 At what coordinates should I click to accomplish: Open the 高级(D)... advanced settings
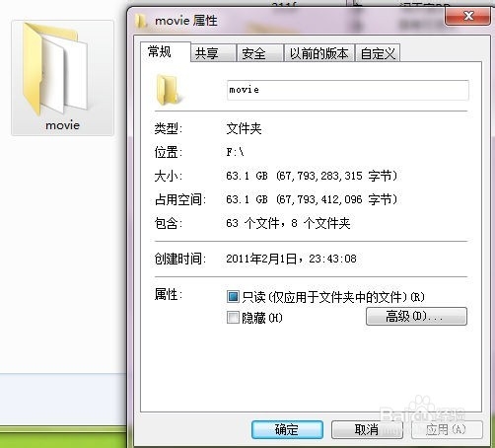[x=416, y=317]
